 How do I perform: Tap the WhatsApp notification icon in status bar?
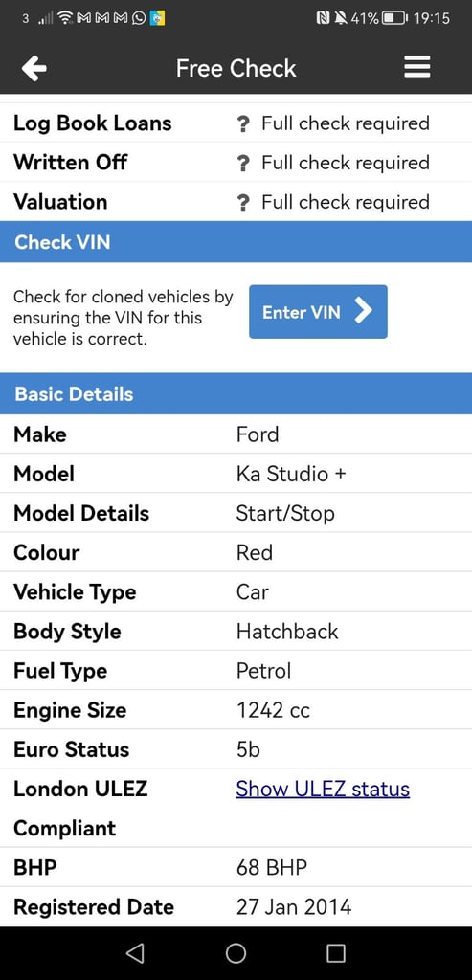point(138,18)
